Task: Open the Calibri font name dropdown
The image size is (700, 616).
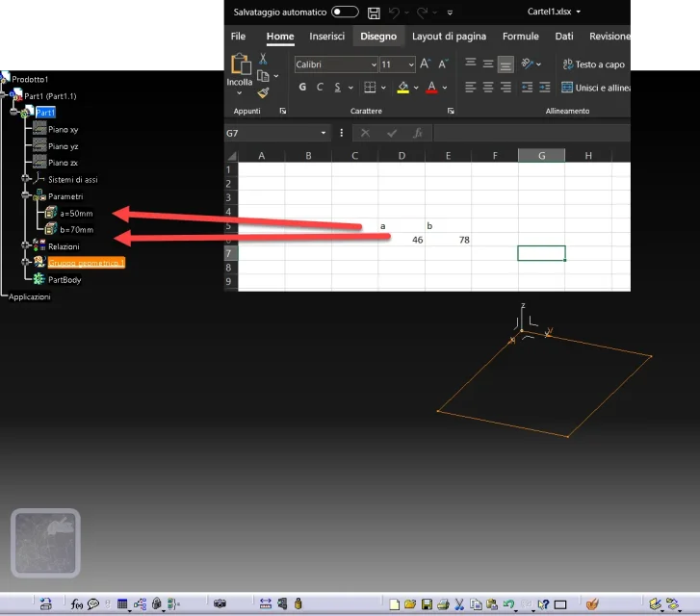Action: tap(373, 64)
